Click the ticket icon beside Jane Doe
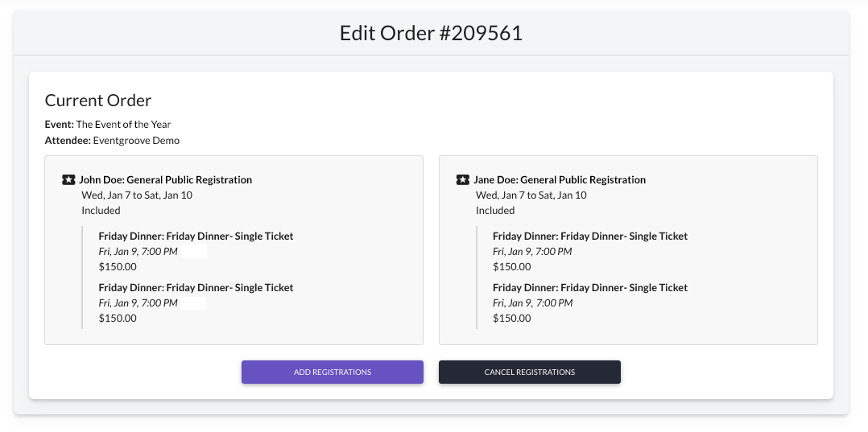Image resolution: width=868 pixels, height=432 pixels. [x=462, y=179]
